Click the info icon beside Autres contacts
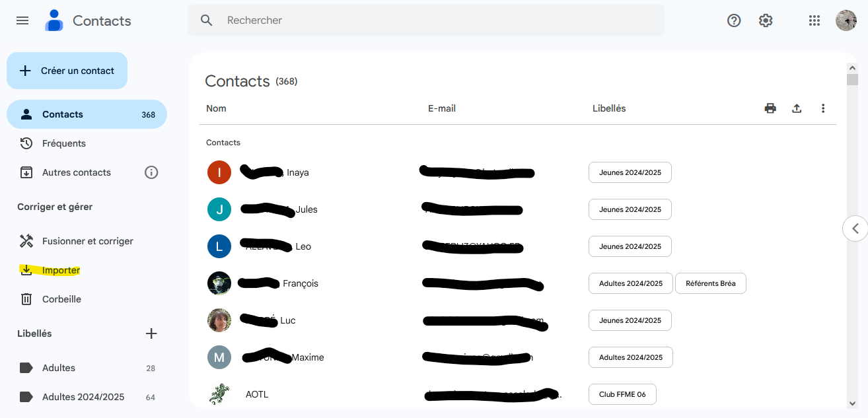Image resolution: width=868 pixels, height=418 pixels. coord(151,172)
